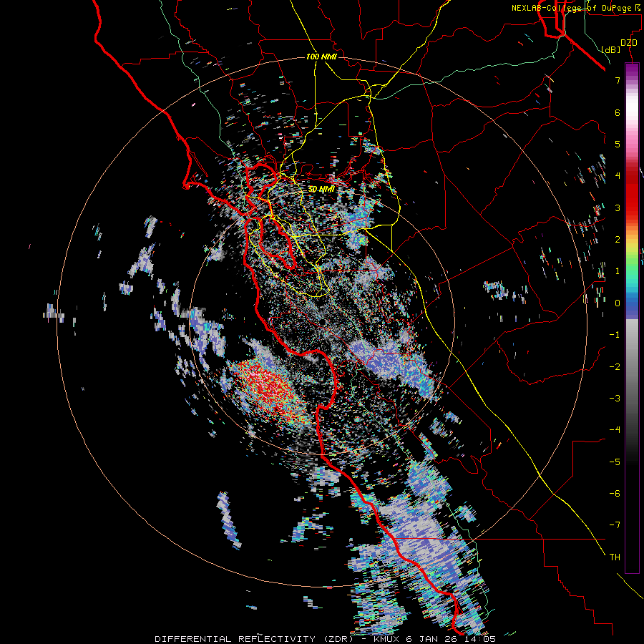The height and width of the screenshot is (644, 644).
Task: Select the 2 value on the scale
Action: click(x=618, y=240)
